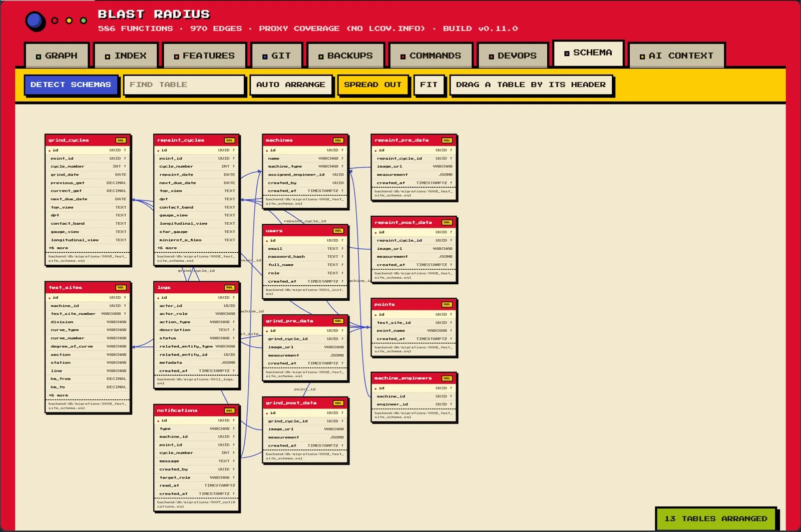
Task: Open the COMMANDS tab
Action: coord(431,56)
